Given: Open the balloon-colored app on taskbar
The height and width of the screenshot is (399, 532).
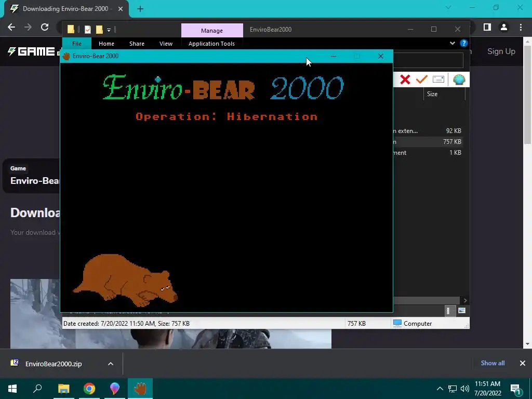Looking at the screenshot, I should click(115, 389).
